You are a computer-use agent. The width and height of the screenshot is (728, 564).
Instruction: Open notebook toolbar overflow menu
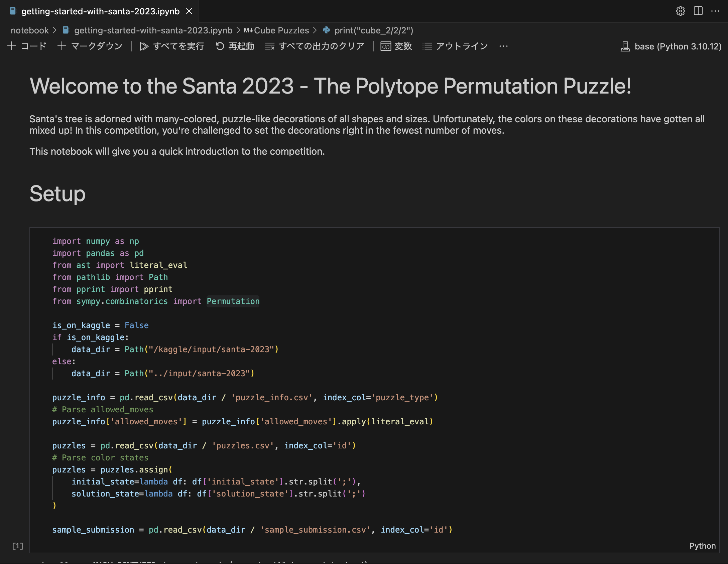(503, 46)
